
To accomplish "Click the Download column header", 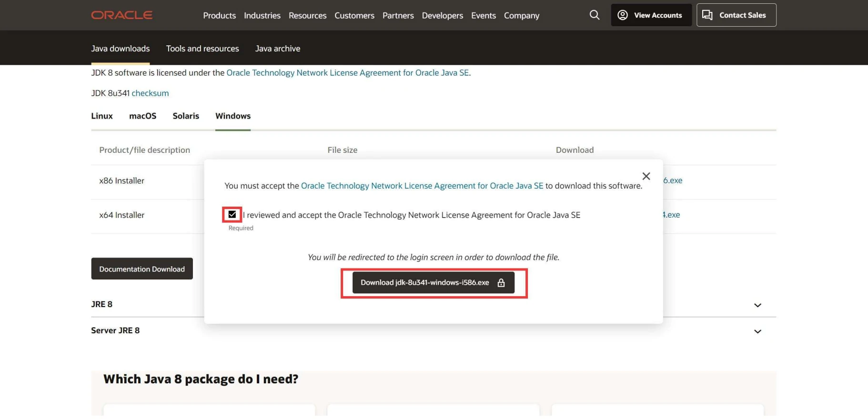I will tap(575, 150).
